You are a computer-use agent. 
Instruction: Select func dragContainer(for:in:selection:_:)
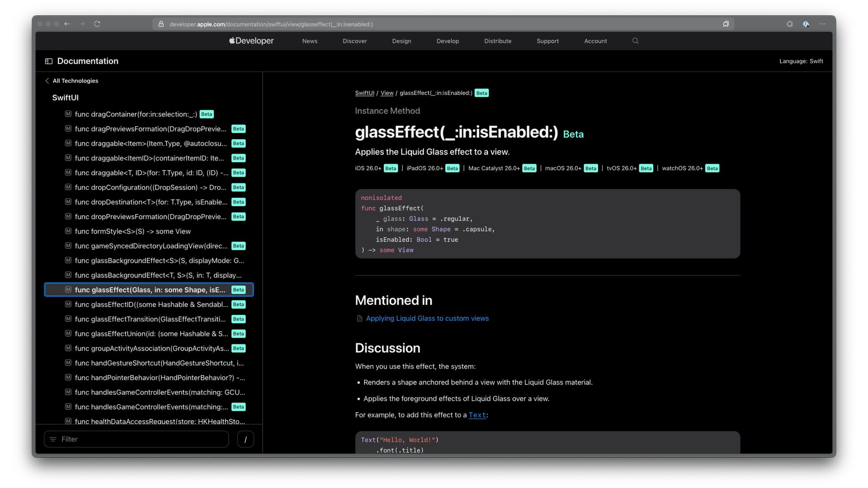(x=149, y=114)
